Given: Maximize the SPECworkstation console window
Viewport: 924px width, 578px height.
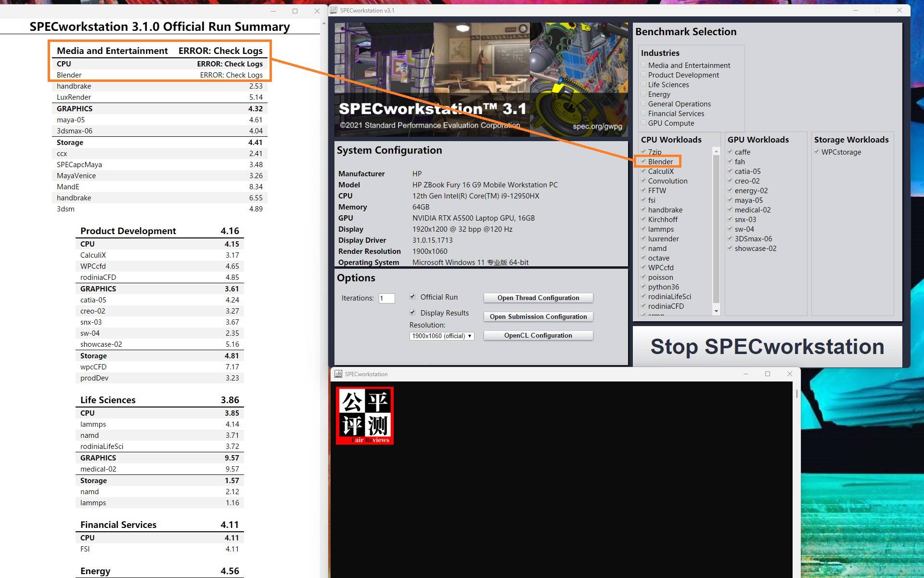Looking at the screenshot, I should [768, 374].
